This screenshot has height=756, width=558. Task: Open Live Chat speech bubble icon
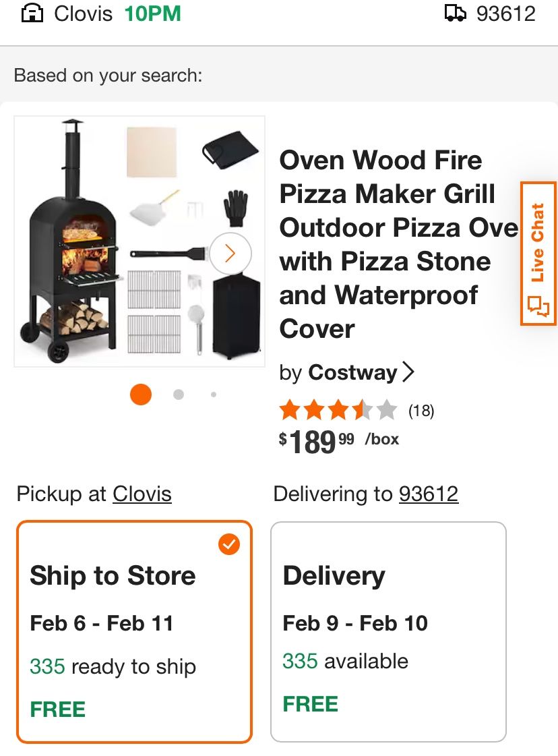click(x=537, y=307)
